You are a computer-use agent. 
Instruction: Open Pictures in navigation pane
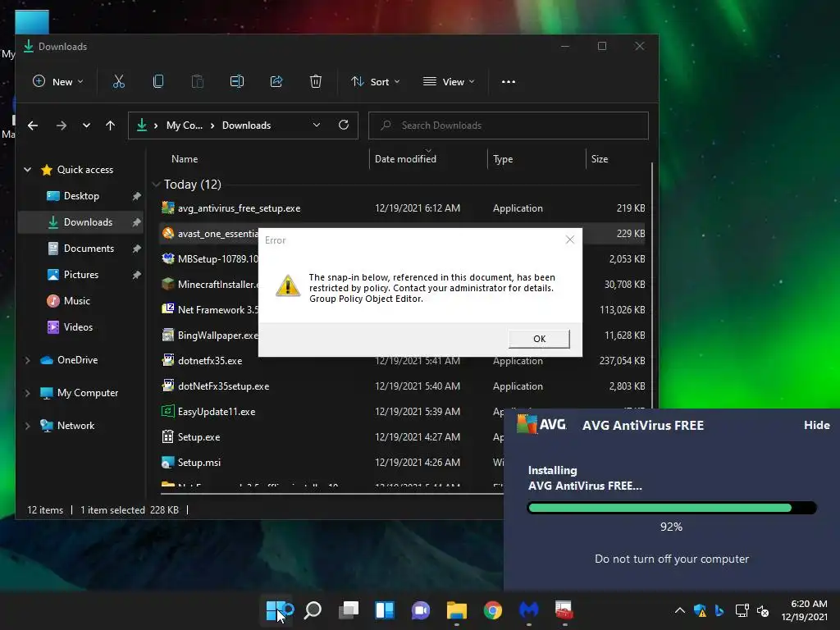(80, 275)
